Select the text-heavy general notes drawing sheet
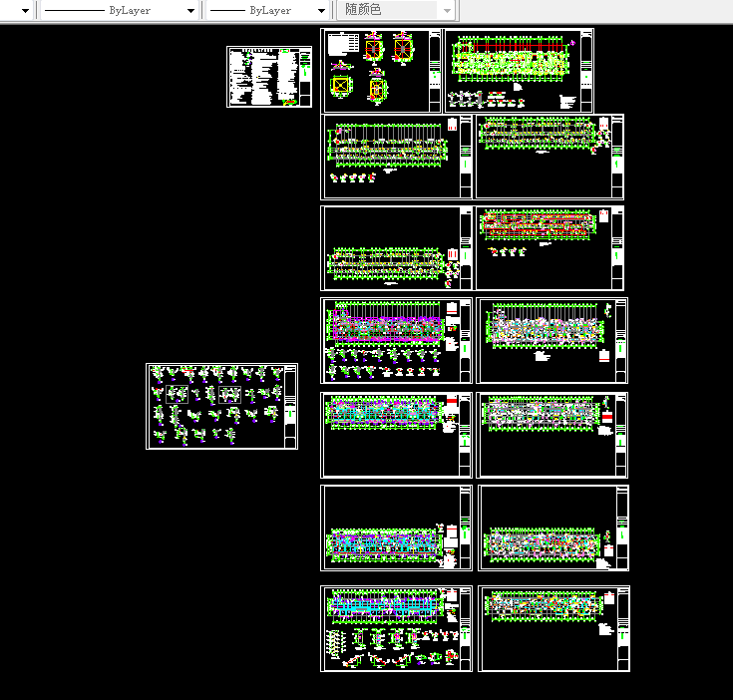The image size is (733, 700). tap(269, 77)
